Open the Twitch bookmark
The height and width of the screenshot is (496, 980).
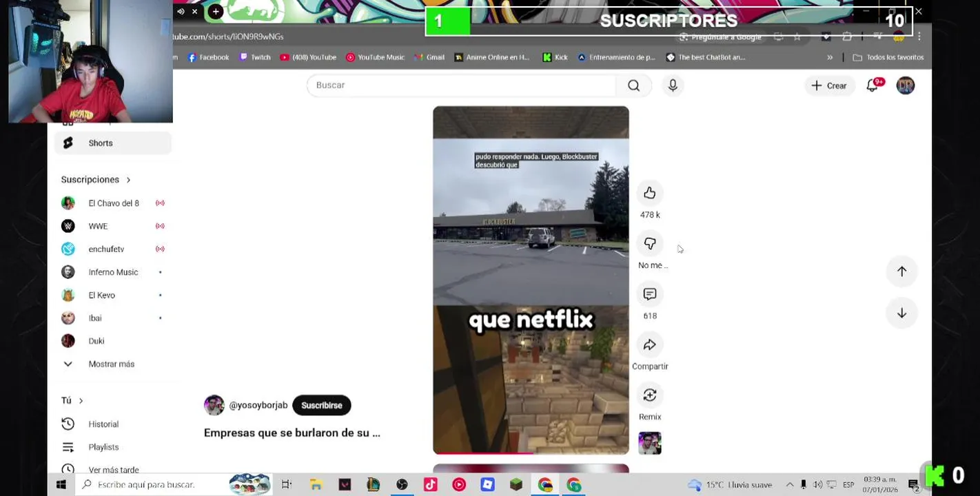pos(255,57)
